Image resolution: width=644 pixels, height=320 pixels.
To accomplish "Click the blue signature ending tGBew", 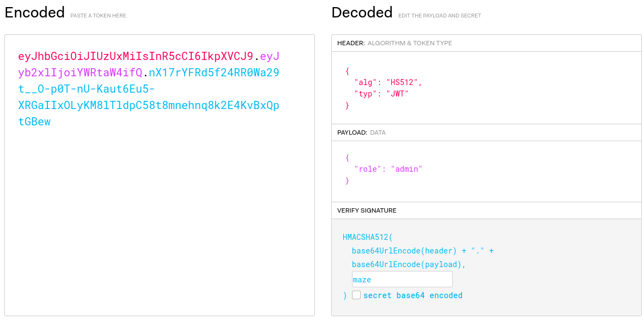I will coord(34,122).
